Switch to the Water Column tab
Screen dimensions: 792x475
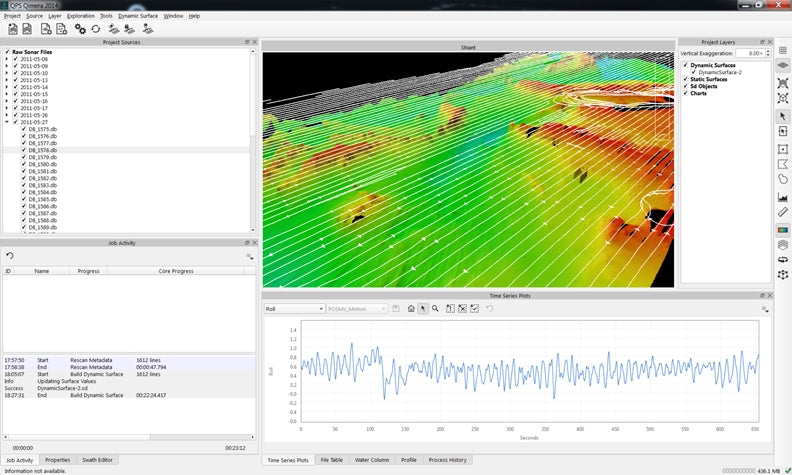(x=372, y=460)
